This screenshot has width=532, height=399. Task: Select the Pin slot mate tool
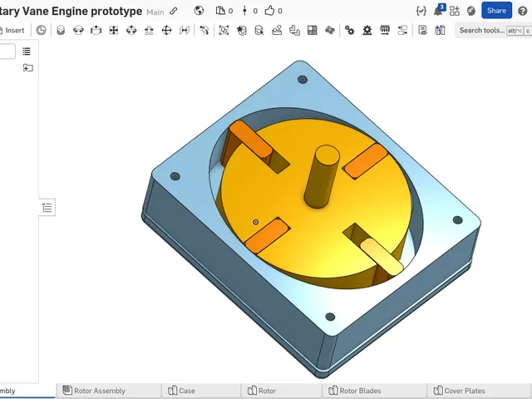point(149,30)
